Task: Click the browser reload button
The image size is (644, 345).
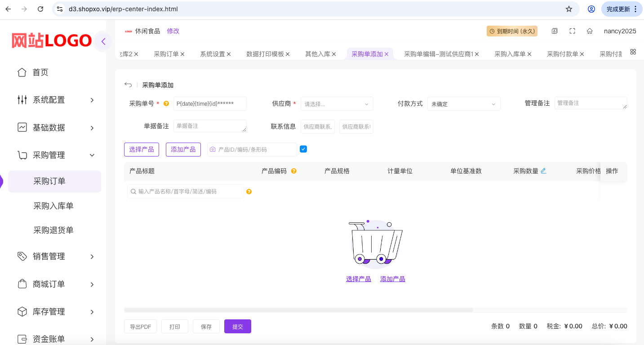Action: click(x=40, y=9)
